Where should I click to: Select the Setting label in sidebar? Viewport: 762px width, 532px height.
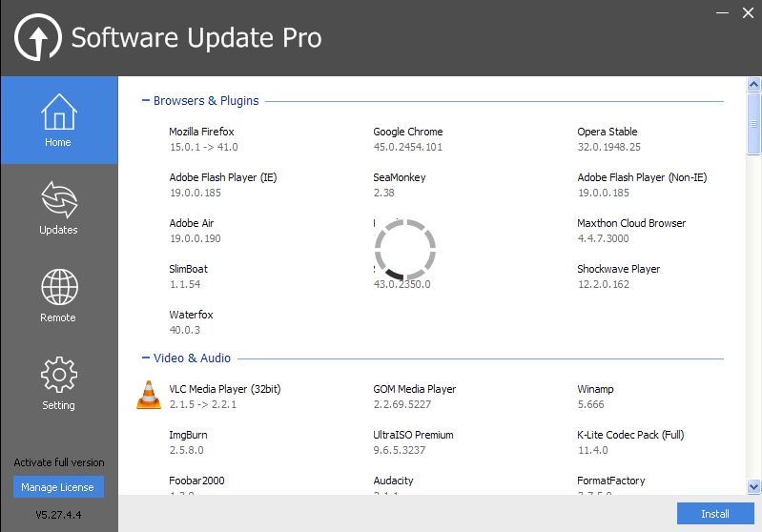[58, 405]
